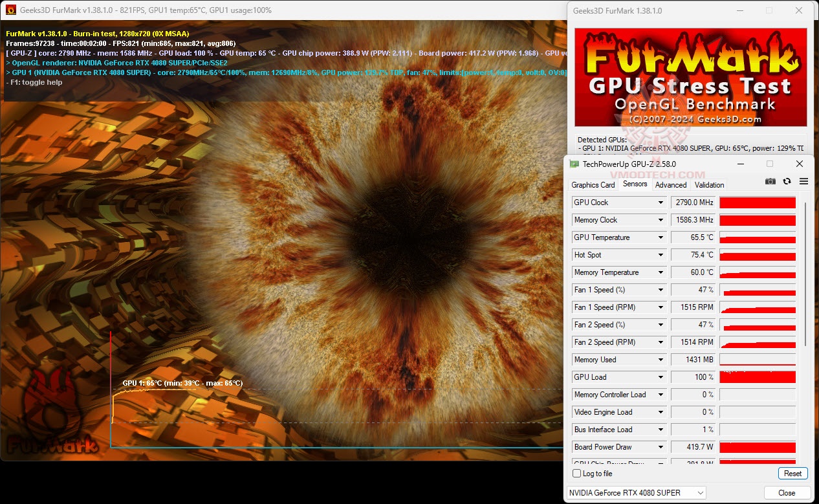819x504 pixels.
Task: Expand the Fan 2 Speed (RPM) dropdown
Action: 661,342
